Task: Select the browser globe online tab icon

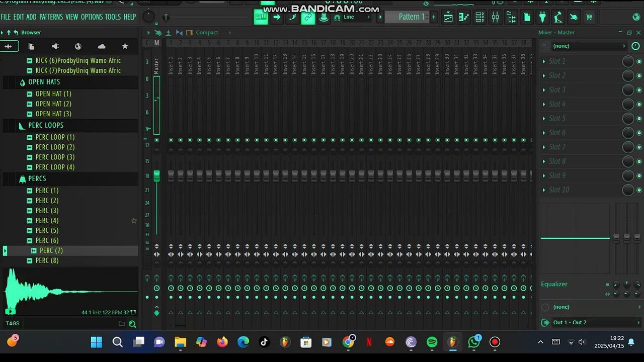Action: [78, 46]
